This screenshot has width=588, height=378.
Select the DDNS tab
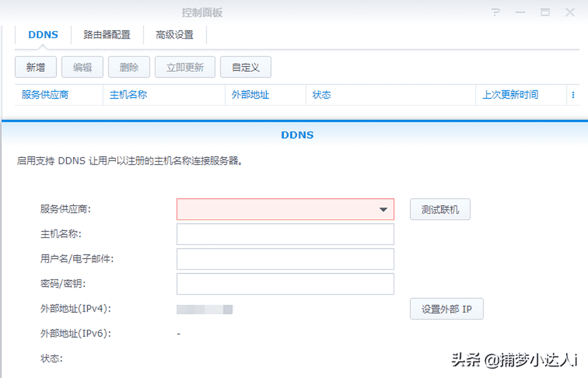43,35
